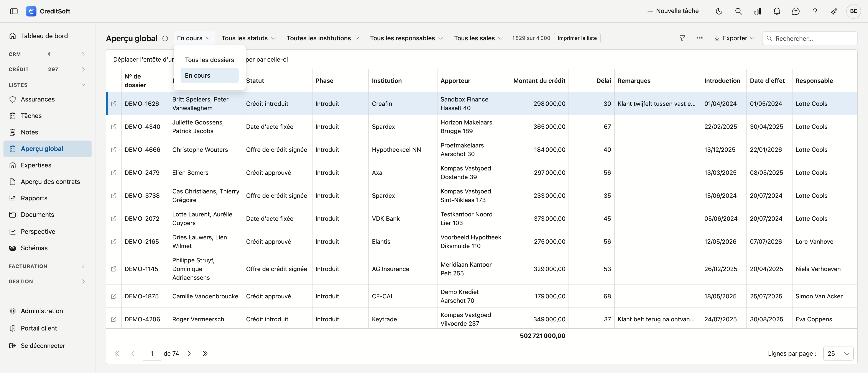
Task: Click the CreditSoft euro logo
Action: (x=31, y=11)
